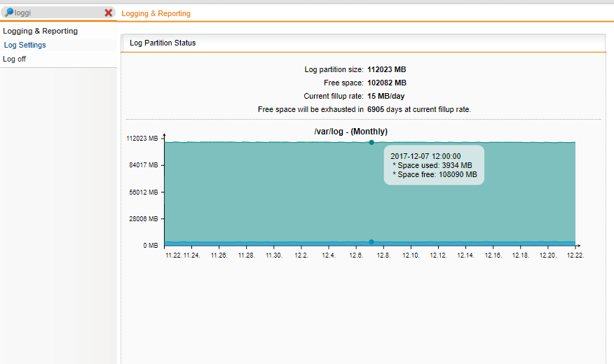Click the '11.30.' x-axis date label
This screenshot has width=614, height=364.
click(274, 255)
